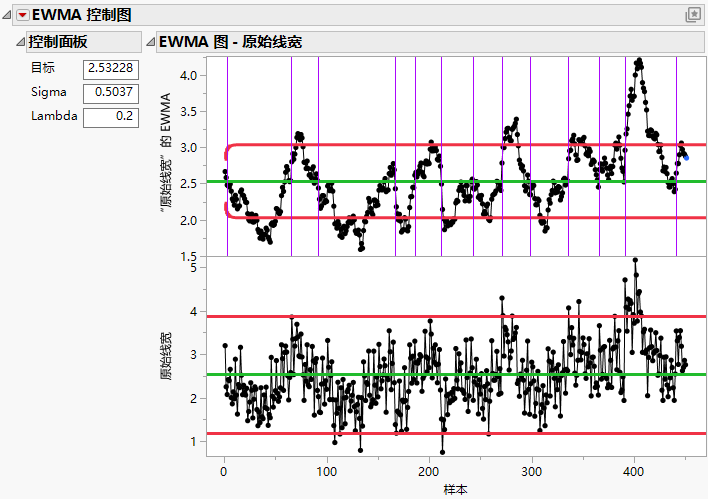Open the red triangle menu for EWMA 控制图
The image size is (708, 499).
coord(23,15)
